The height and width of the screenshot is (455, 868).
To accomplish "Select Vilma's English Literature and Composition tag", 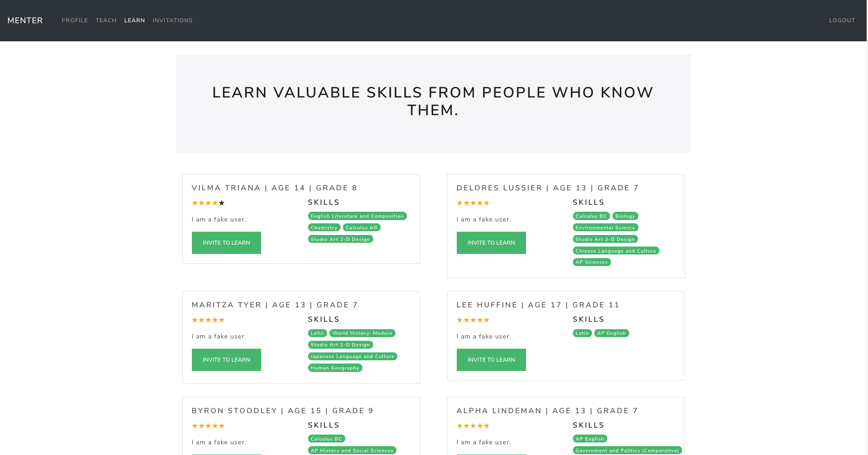I will (357, 216).
